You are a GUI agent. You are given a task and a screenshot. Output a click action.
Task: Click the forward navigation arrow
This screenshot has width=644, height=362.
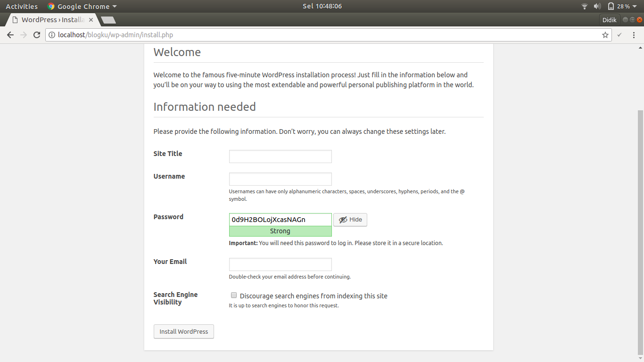[24, 35]
